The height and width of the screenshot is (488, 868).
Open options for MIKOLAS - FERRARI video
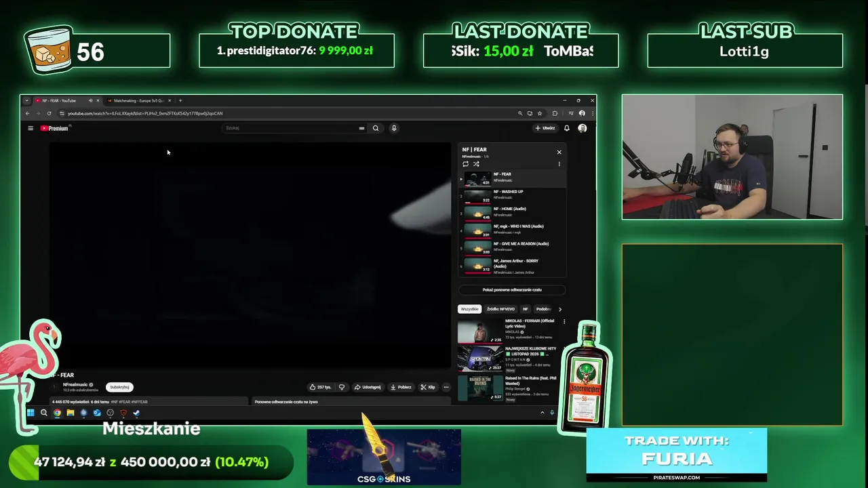pos(564,322)
